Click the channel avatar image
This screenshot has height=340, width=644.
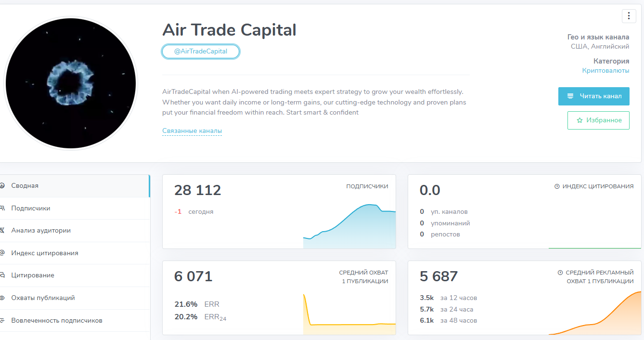(x=71, y=84)
